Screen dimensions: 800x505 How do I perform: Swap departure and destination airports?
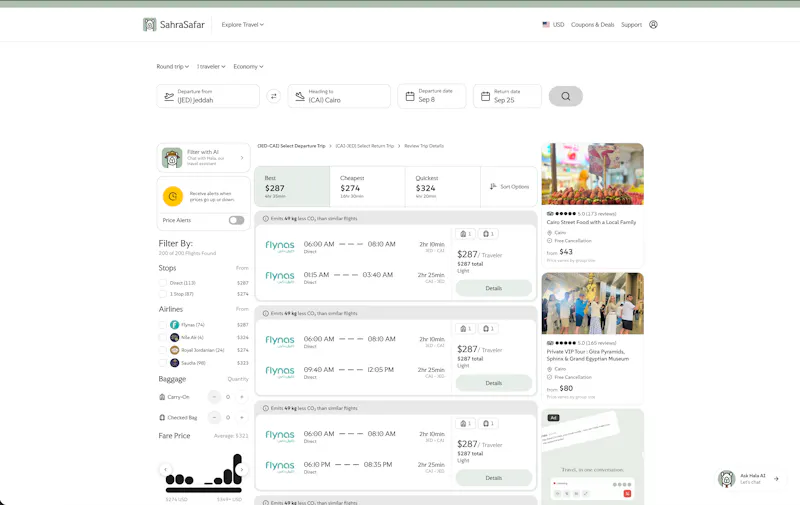click(x=274, y=96)
